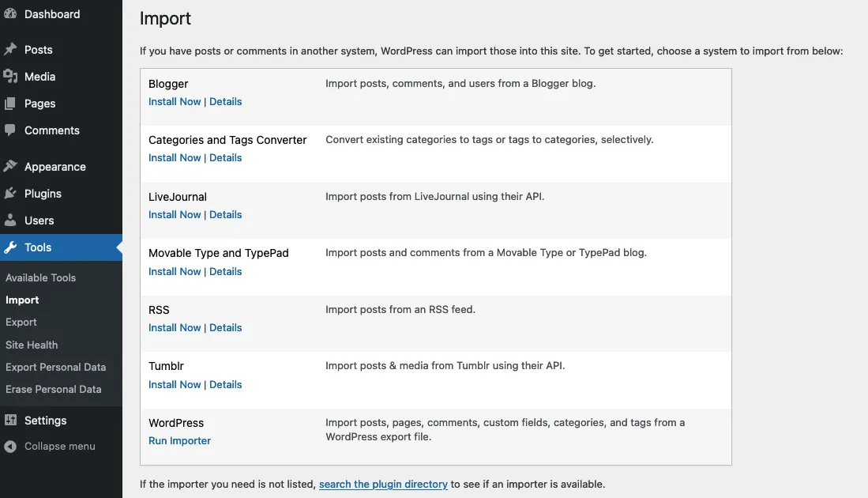The image size is (868, 498).
Task: Click the LiveJournal importer title
Action: click(177, 197)
